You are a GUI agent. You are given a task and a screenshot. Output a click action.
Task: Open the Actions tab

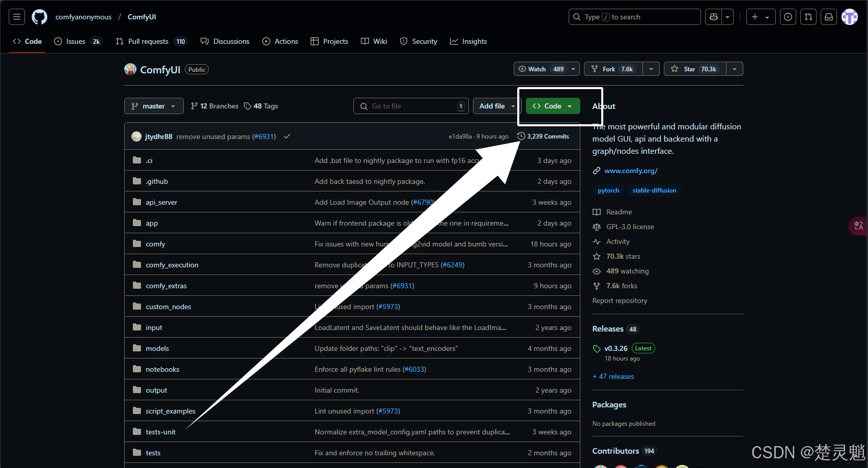point(280,41)
